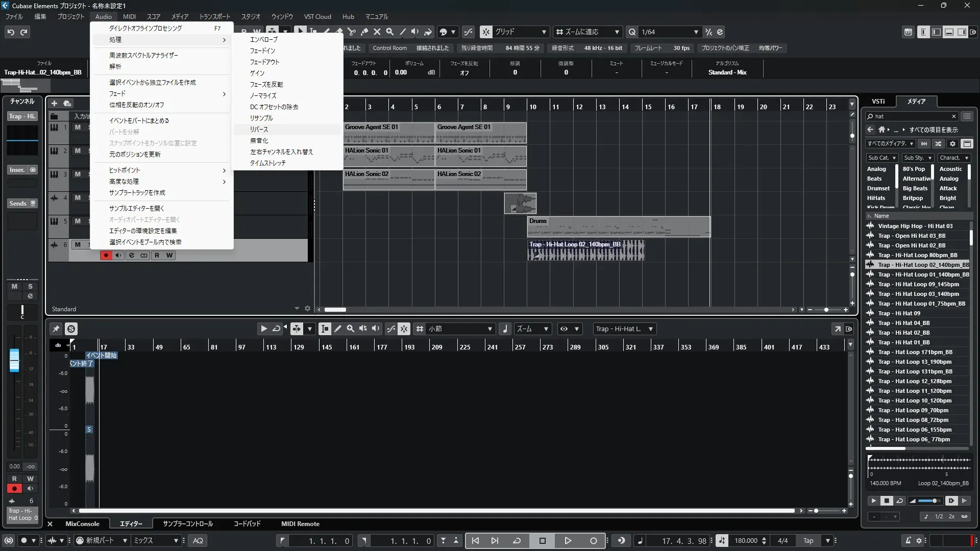Switch to the VSTi tab
This screenshot has height=551, width=980.
[878, 101]
